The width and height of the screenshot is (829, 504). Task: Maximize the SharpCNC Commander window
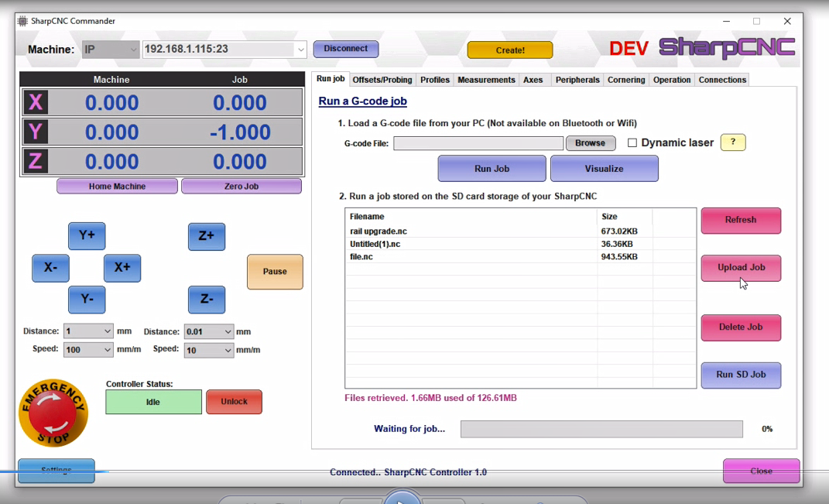point(756,21)
